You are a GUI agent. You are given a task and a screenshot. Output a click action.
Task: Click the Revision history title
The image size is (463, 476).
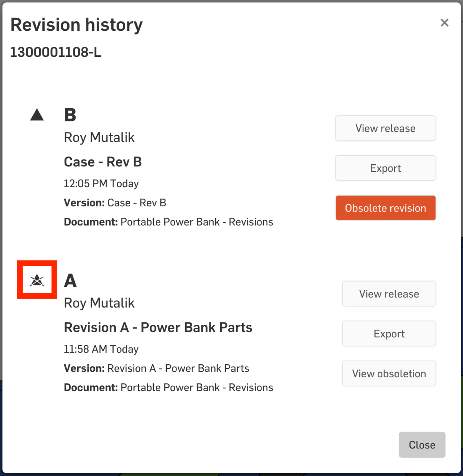[77, 25]
